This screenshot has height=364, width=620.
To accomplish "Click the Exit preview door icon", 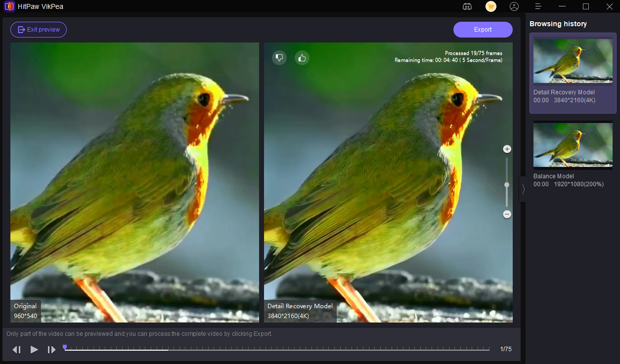I will (21, 29).
